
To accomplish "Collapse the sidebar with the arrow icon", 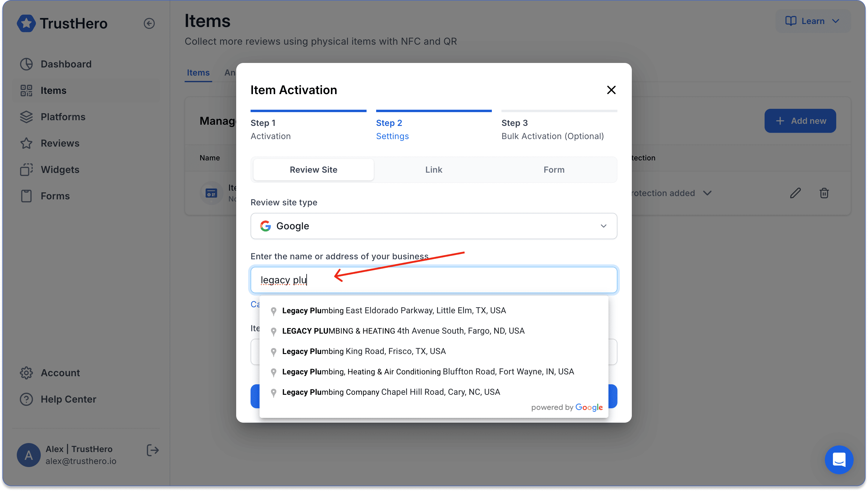I will [x=149, y=23].
